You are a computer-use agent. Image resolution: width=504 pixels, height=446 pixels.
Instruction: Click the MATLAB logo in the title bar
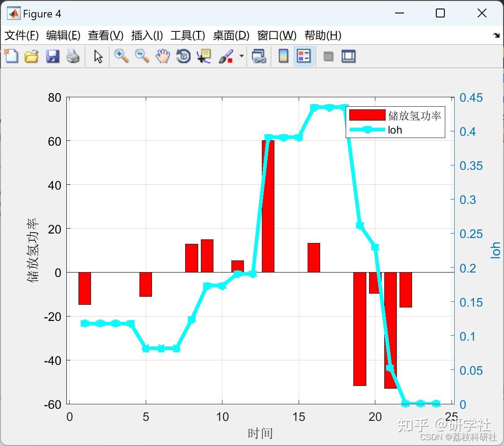14,13
